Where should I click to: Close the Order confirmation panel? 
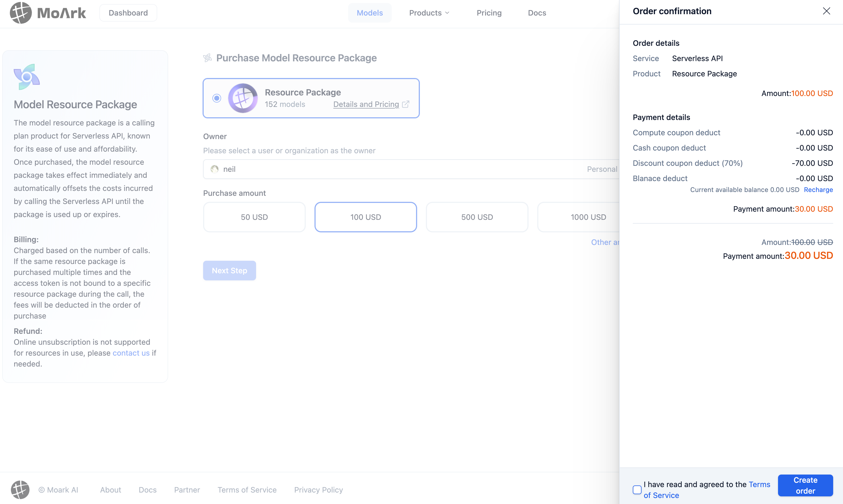pos(826,11)
